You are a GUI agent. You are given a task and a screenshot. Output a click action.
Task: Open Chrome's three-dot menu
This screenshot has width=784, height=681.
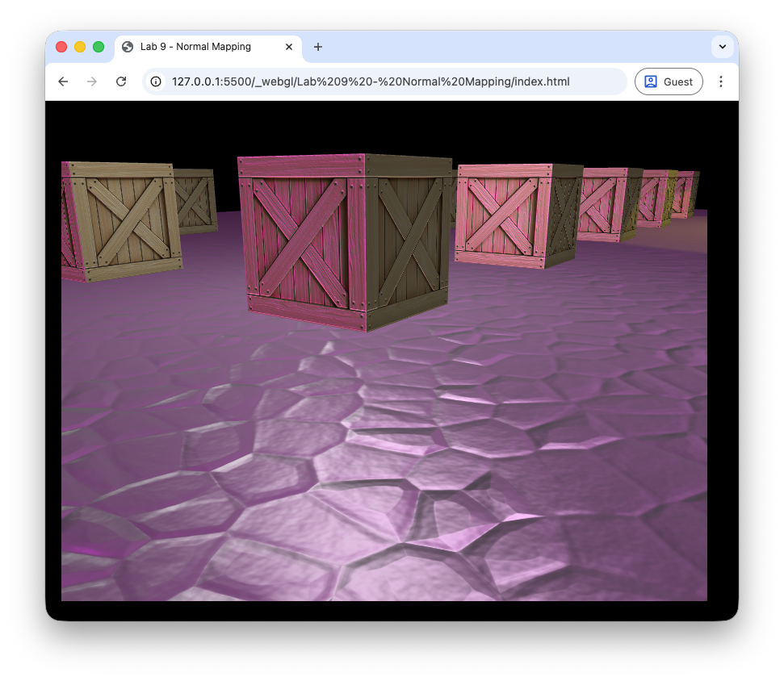721,81
